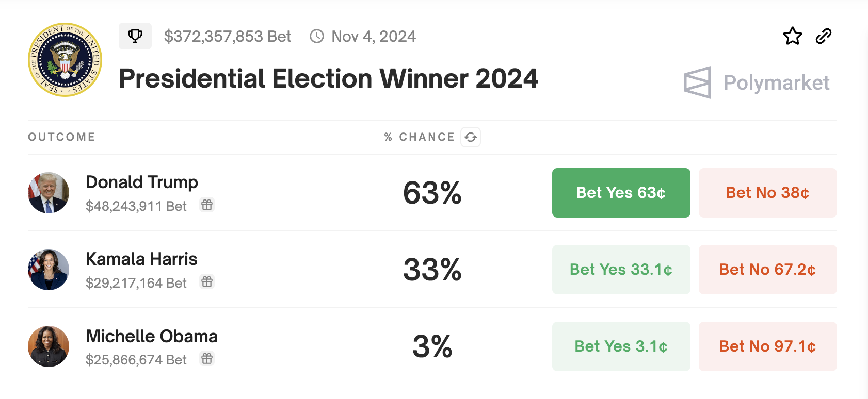Click the trophy icon badge
868x399 pixels.
click(135, 36)
